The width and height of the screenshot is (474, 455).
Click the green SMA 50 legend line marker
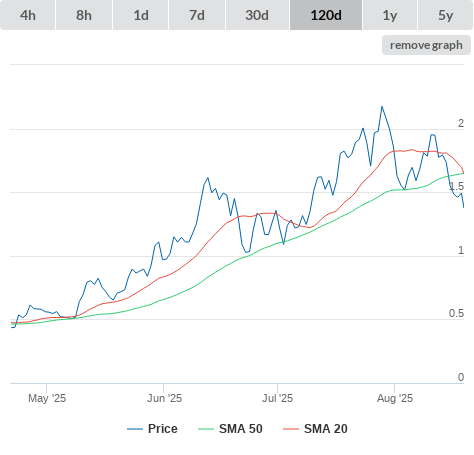[206, 429]
